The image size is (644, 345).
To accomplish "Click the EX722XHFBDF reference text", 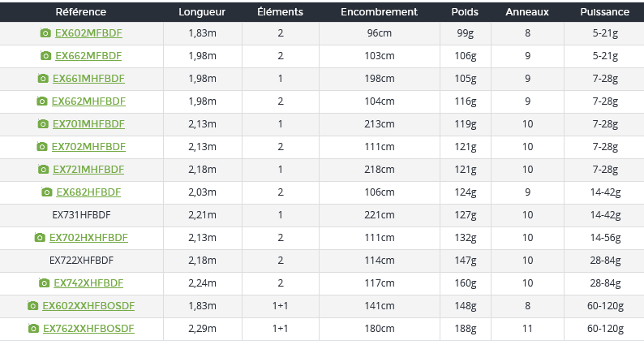I will [x=81, y=261].
